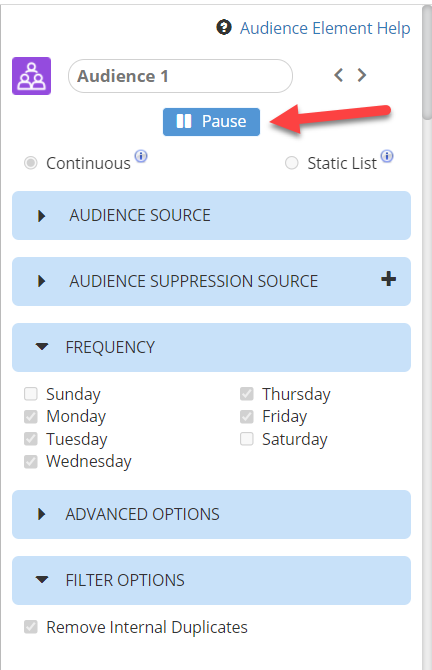Viewport: 432px width, 670px height.
Task: Click the help question mark icon
Action: (x=224, y=27)
